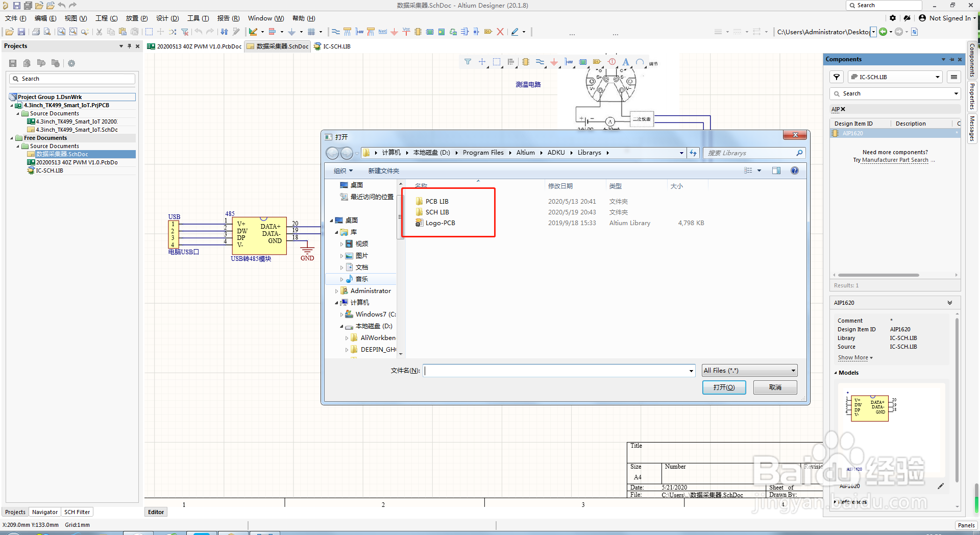Collapse the Free Documents tree node
Screen dimensions: 980x535
point(12,138)
